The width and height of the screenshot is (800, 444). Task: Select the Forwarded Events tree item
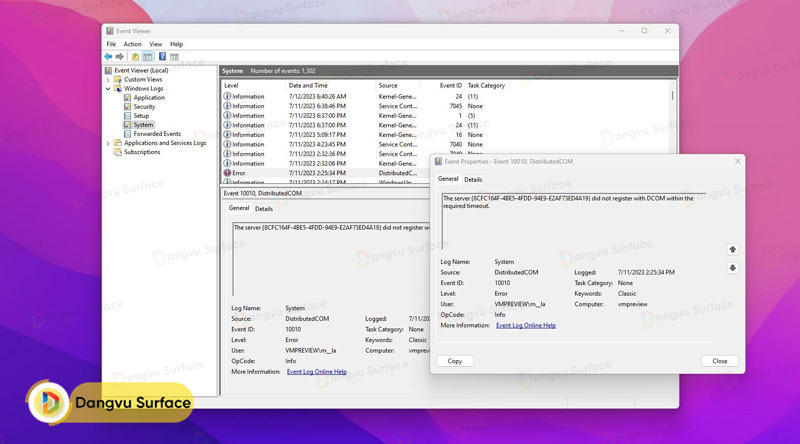tap(157, 134)
